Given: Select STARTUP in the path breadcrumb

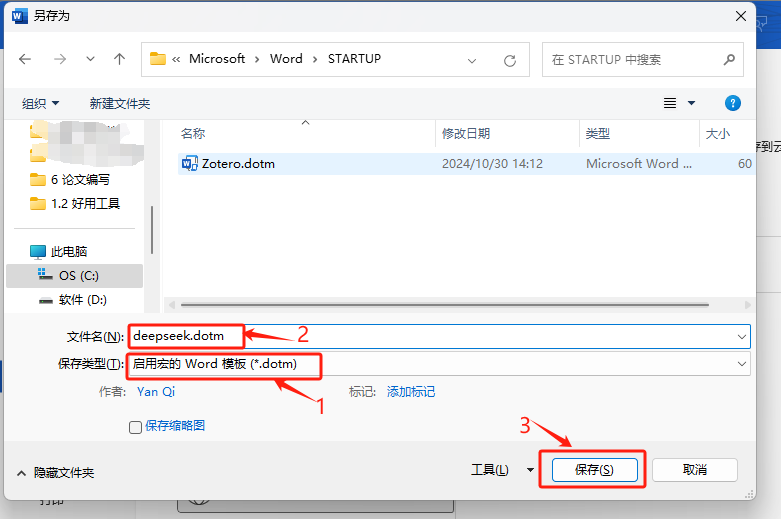Looking at the screenshot, I should tap(354, 59).
